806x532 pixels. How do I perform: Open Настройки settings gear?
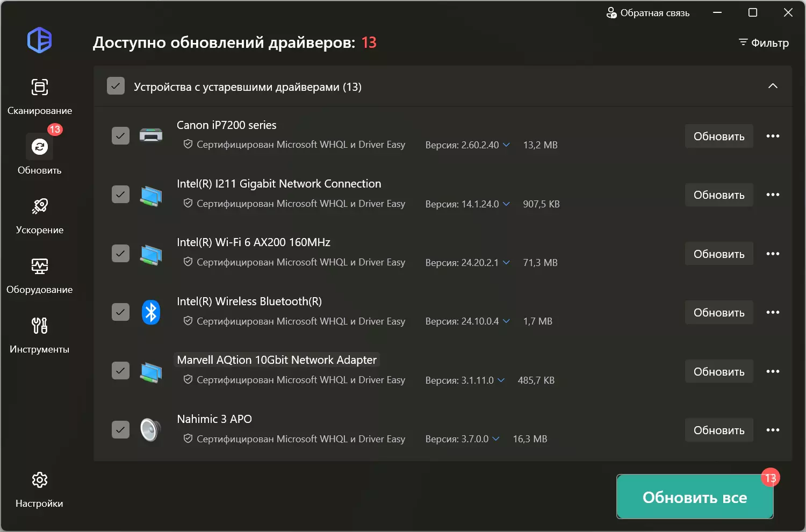[x=40, y=490]
